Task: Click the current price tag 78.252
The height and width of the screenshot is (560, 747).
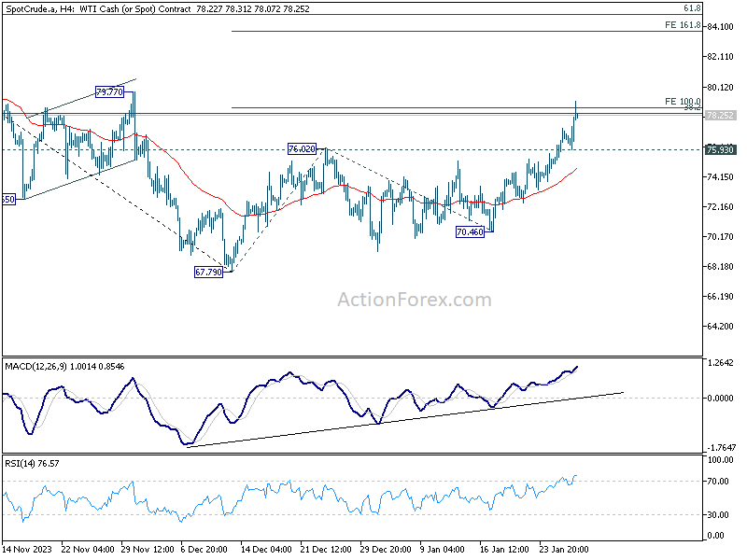Action: coord(720,116)
